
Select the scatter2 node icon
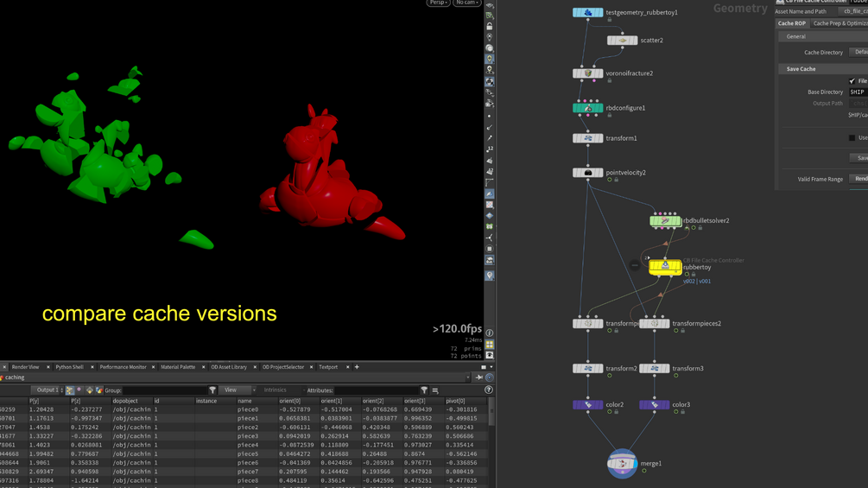pyautogui.click(x=622, y=41)
